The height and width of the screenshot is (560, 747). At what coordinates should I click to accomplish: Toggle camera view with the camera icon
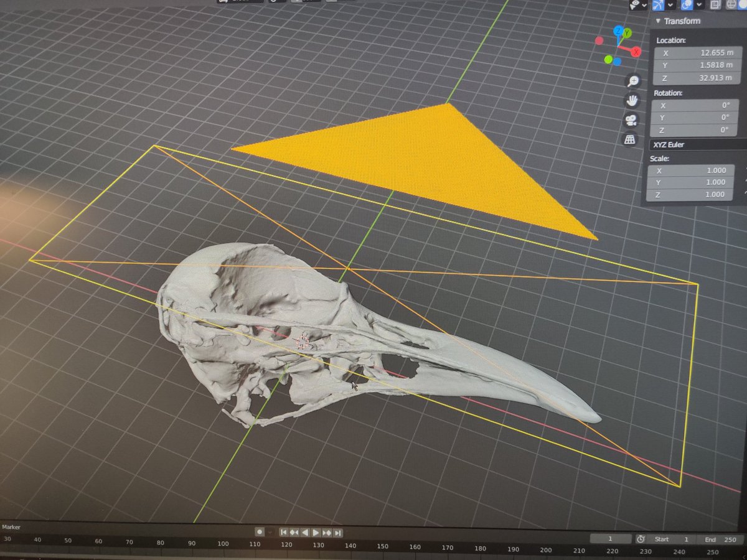[632, 119]
